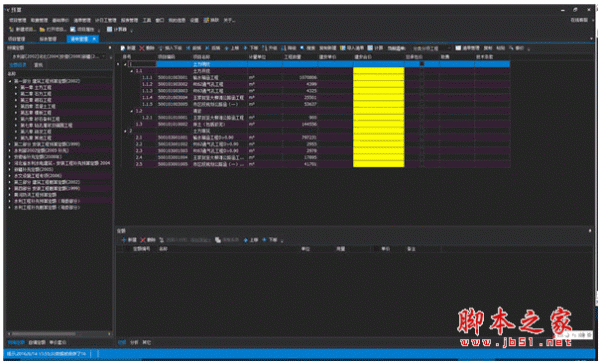Screen dimensions: 600x363
Task: Toggle the checkbox in row 1.3
Action: tap(422, 124)
